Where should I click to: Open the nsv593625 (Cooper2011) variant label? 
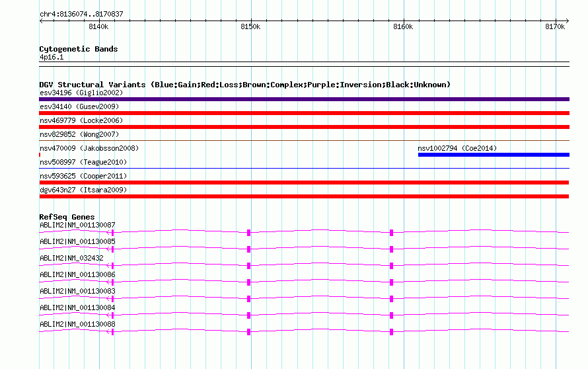pyautogui.click(x=83, y=176)
